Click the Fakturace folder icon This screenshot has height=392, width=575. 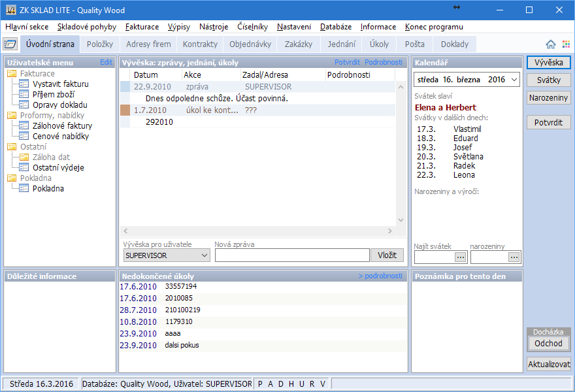(12, 73)
